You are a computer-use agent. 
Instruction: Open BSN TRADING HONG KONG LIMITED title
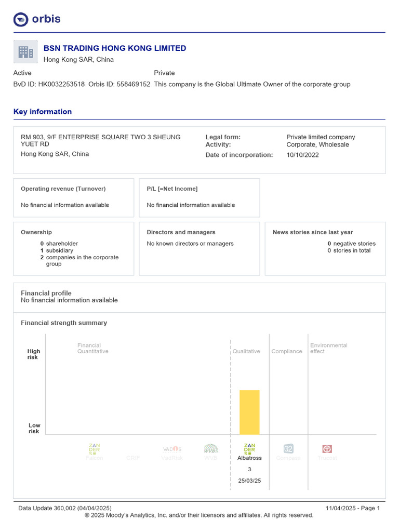coord(115,48)
